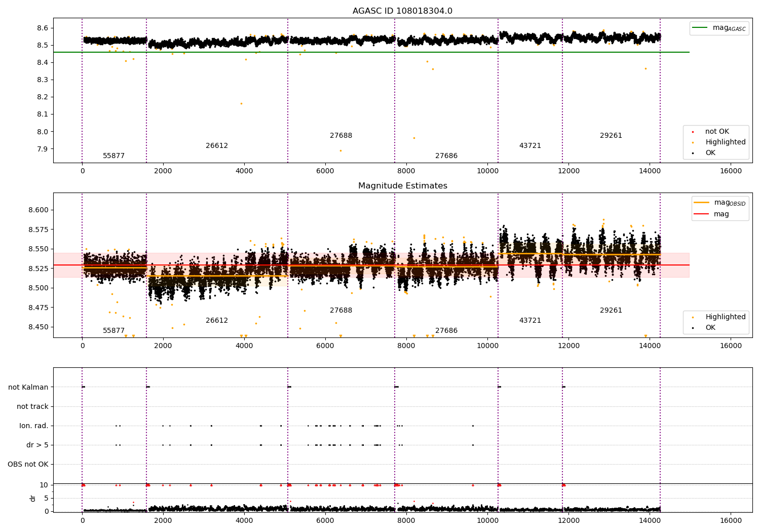This screenshot has width=760, height=532.
Task: Click OBSID label 29261 in Magnitude Estimates plot
Action: coord(611,310)
